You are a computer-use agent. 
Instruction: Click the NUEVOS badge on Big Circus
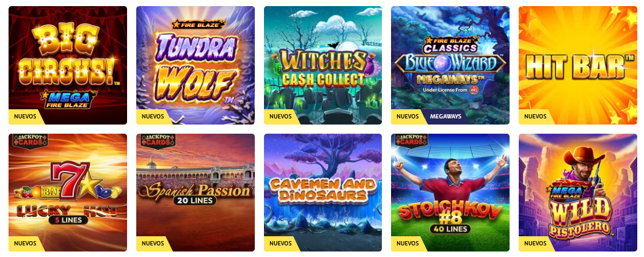(25, 117)
